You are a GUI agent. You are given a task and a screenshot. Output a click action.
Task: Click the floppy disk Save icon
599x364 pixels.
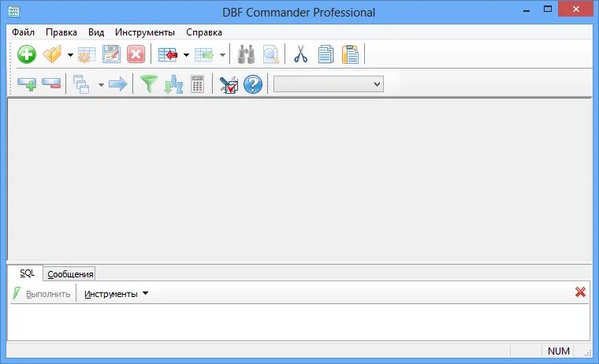coord(112,54)
